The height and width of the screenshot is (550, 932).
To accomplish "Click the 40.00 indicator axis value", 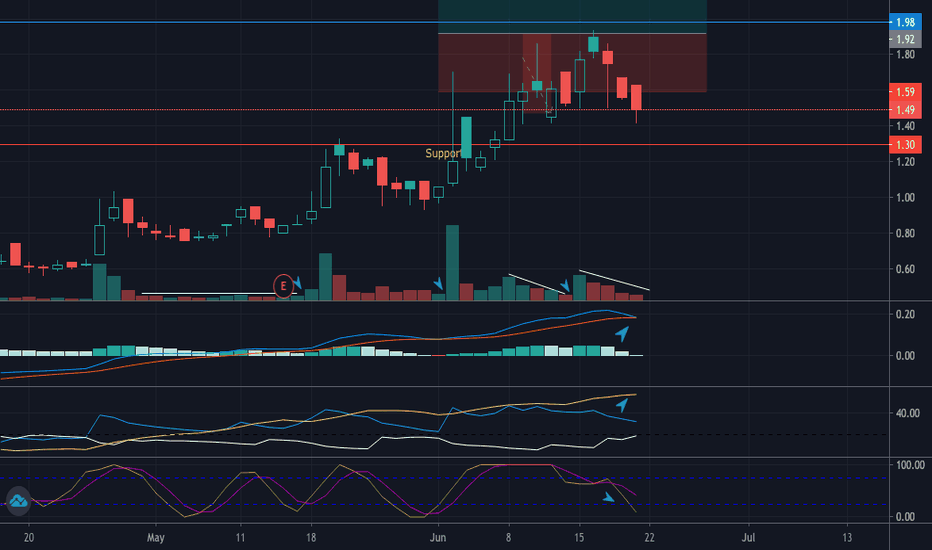I will point(908,413).
